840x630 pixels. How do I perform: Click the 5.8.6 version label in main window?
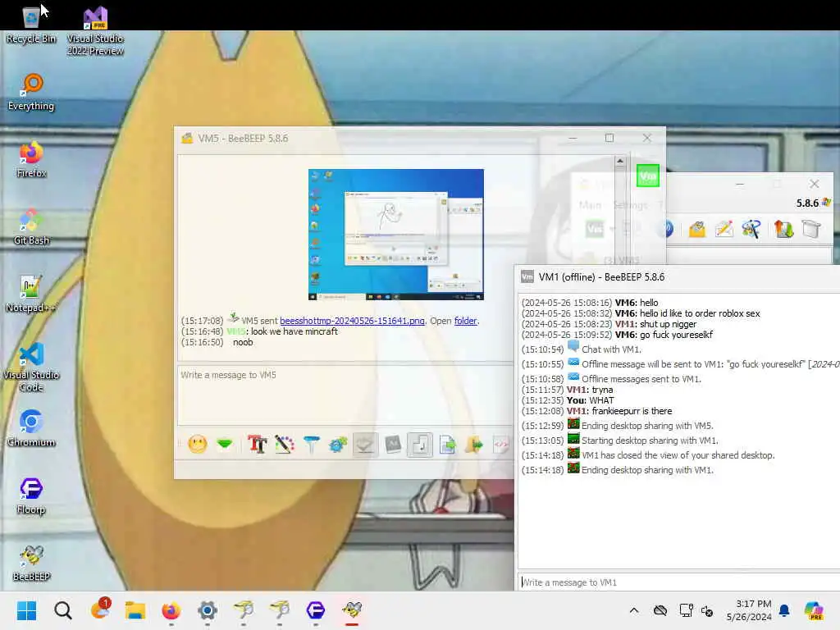click(x=807, y=203)
